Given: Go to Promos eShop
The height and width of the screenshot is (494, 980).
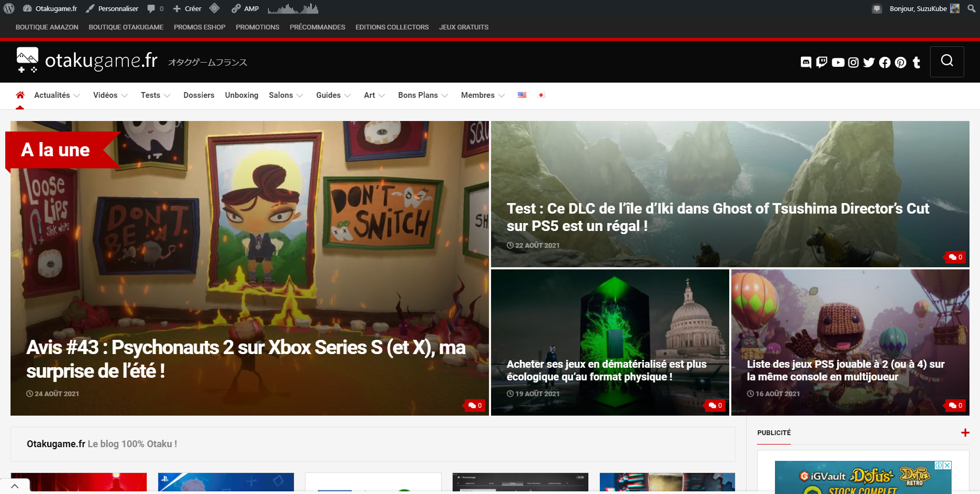Looking at the screenshot, I should pyautogui.click(x=200, y=27).
